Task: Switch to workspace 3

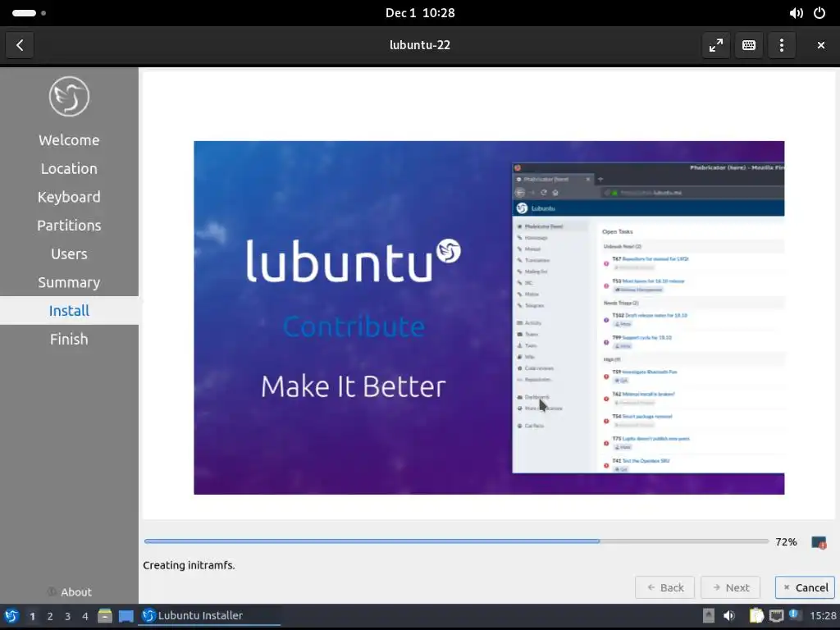Action: (x=67, y=617)
